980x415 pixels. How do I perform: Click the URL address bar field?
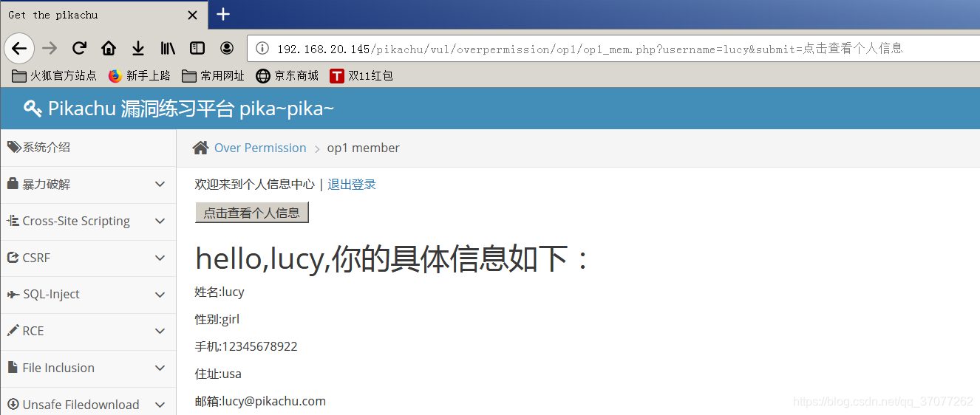click(x=613, y=49)
